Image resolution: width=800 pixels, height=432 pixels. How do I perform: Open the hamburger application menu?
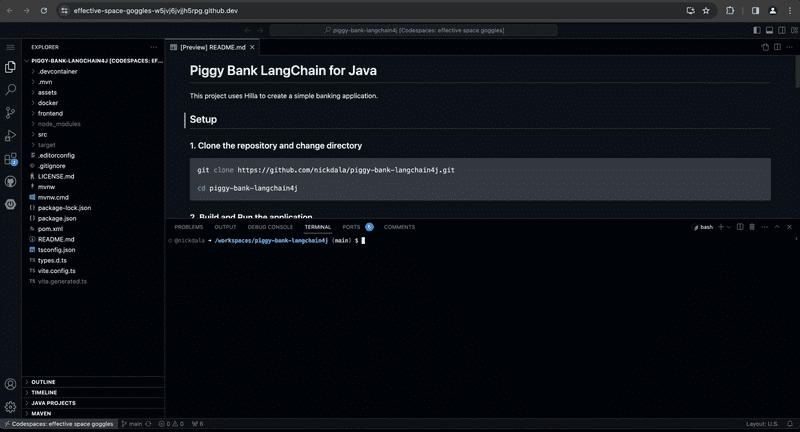point(10,47)
